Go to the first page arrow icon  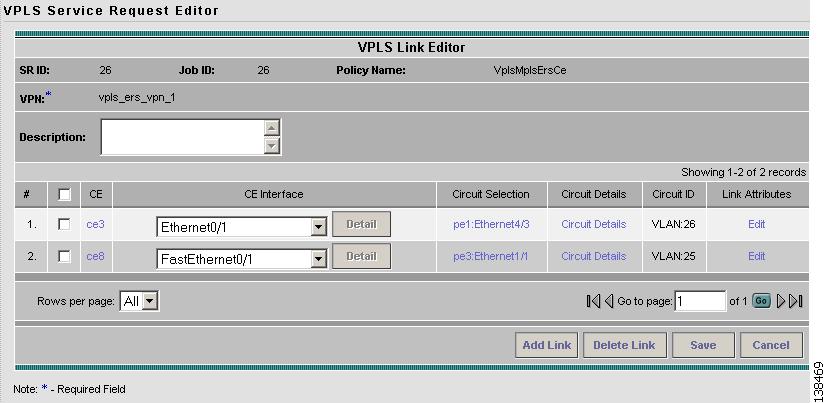(593, 301)
